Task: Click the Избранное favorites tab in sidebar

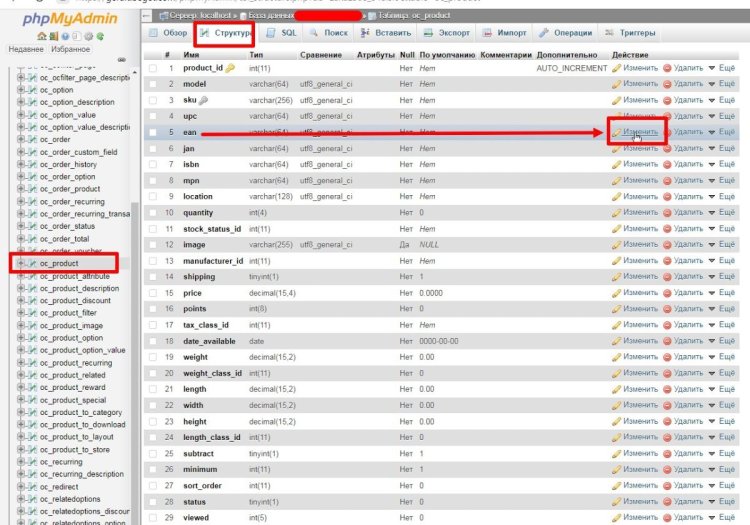Action: coord(70,48)
